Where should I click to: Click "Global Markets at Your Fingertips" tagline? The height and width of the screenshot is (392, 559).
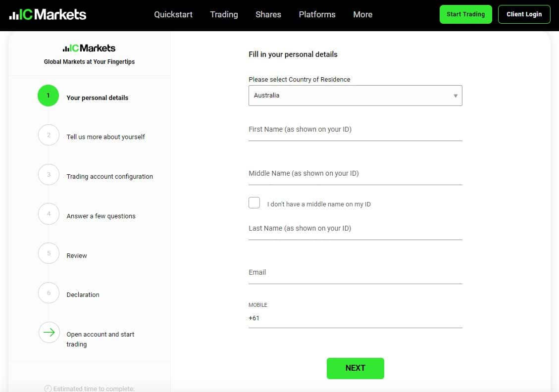pos(90,62)
